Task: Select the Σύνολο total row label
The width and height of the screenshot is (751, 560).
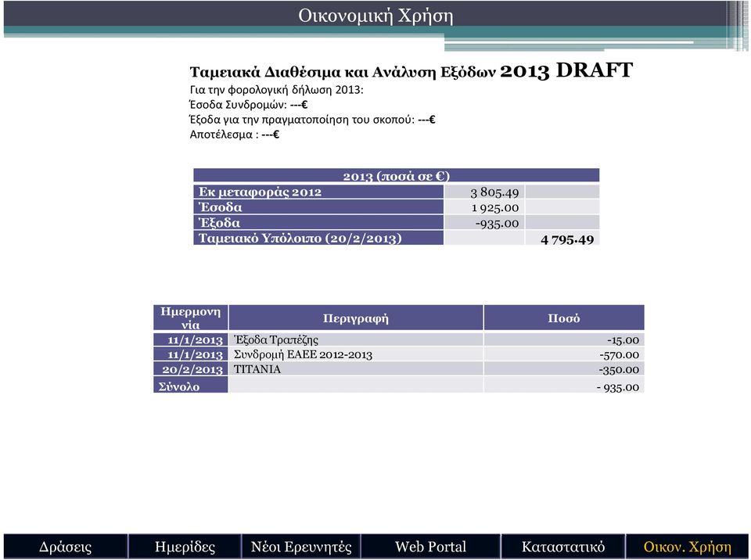Action: point(191,385)
